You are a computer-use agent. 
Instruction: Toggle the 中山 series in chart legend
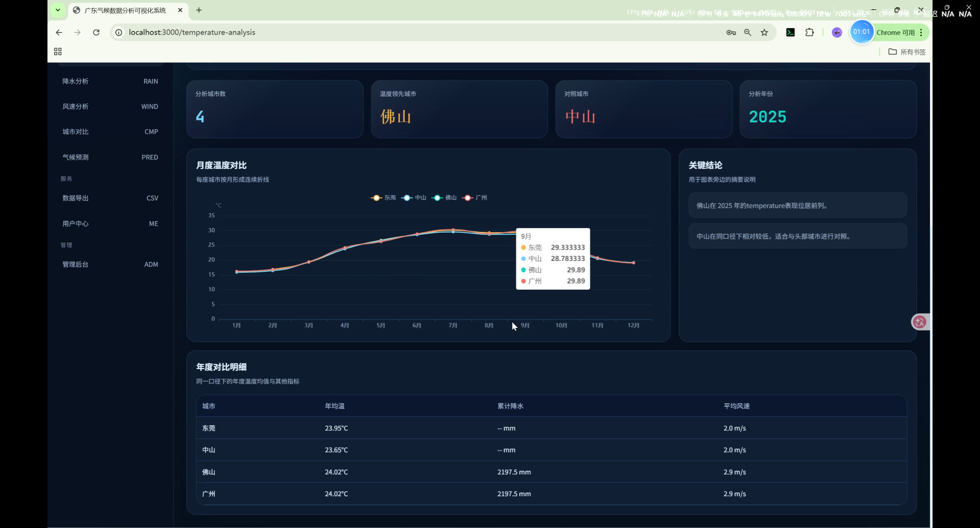414,198
